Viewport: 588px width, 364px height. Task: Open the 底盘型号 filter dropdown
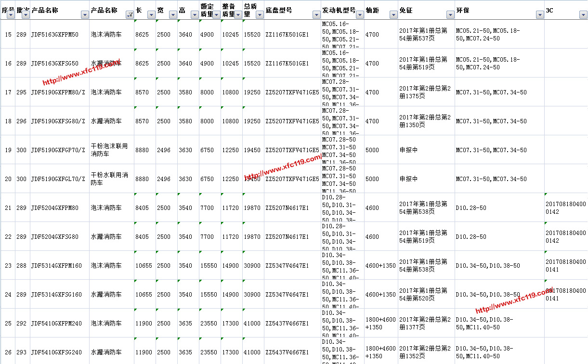[x=316, y=15]
